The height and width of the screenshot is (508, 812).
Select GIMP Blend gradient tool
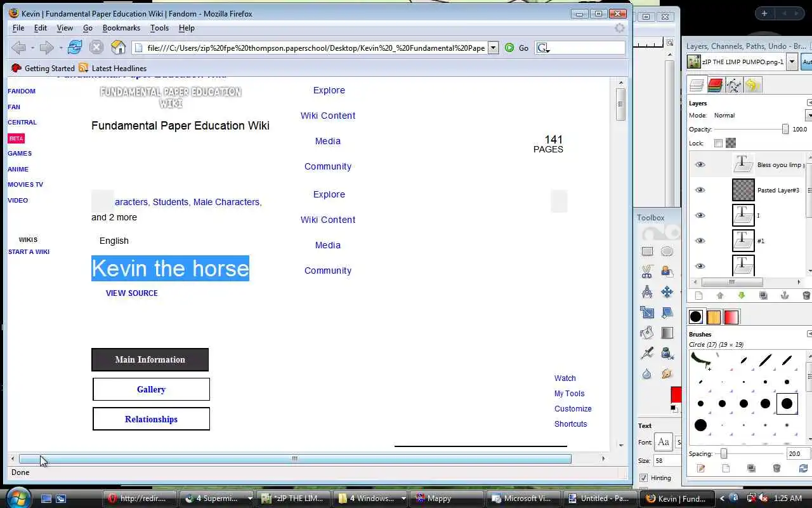point(667,333)
